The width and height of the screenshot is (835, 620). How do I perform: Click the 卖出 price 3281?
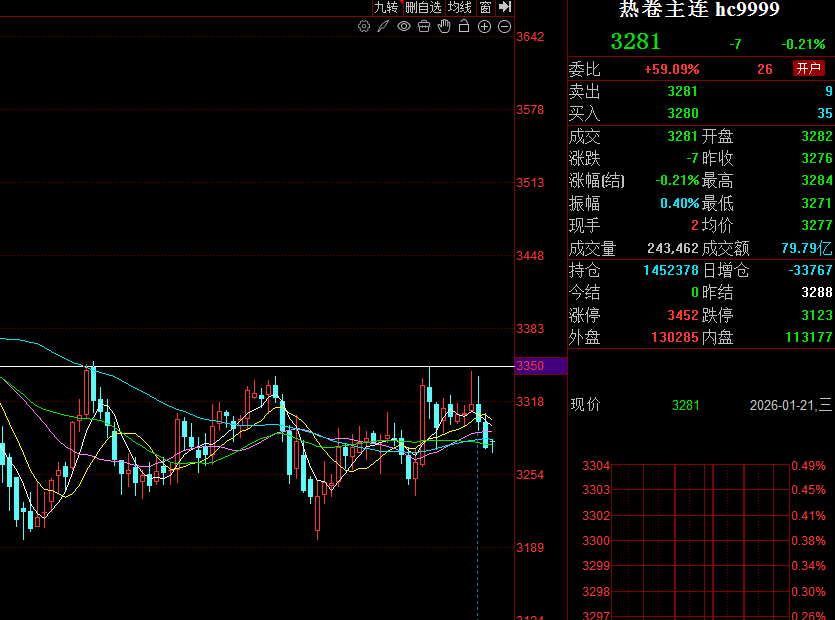point(683,92)
